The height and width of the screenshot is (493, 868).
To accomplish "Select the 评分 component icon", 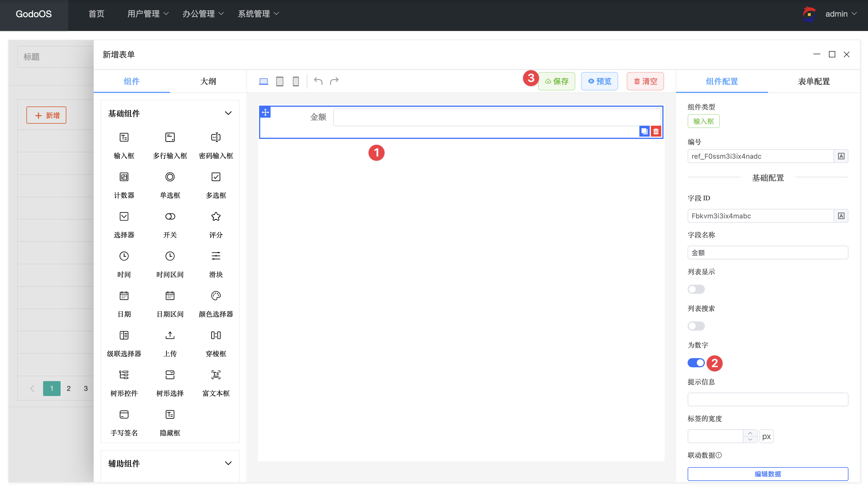I will [216, 216].
